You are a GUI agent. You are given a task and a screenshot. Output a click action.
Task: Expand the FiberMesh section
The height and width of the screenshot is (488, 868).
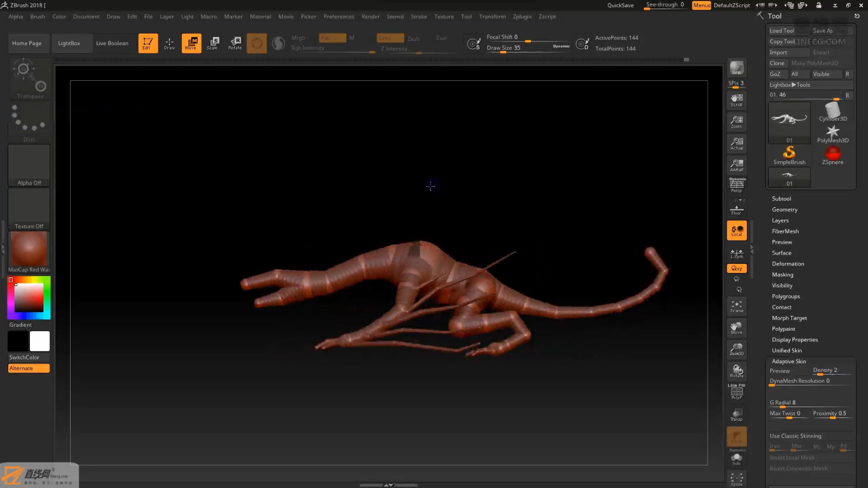[x=785, y=231]
